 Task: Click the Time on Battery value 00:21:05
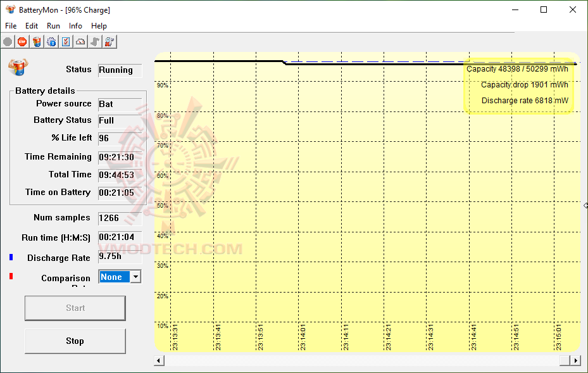point(120,193)
